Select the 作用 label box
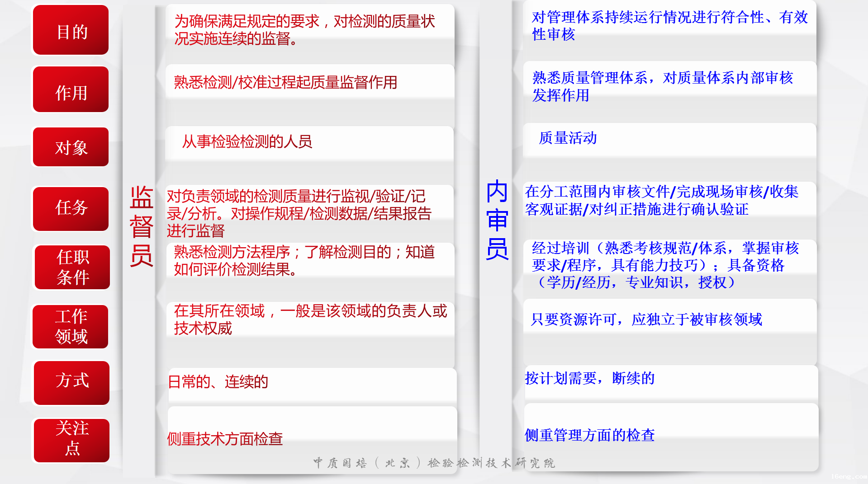 (71, 89)
